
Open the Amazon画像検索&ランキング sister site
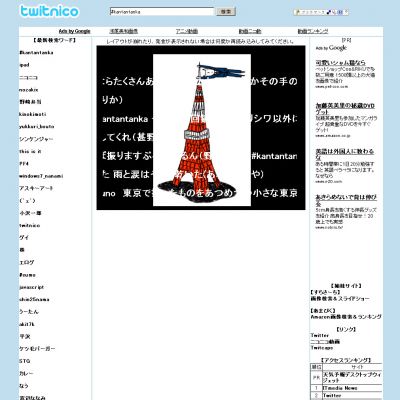click(x=346, y=317)
